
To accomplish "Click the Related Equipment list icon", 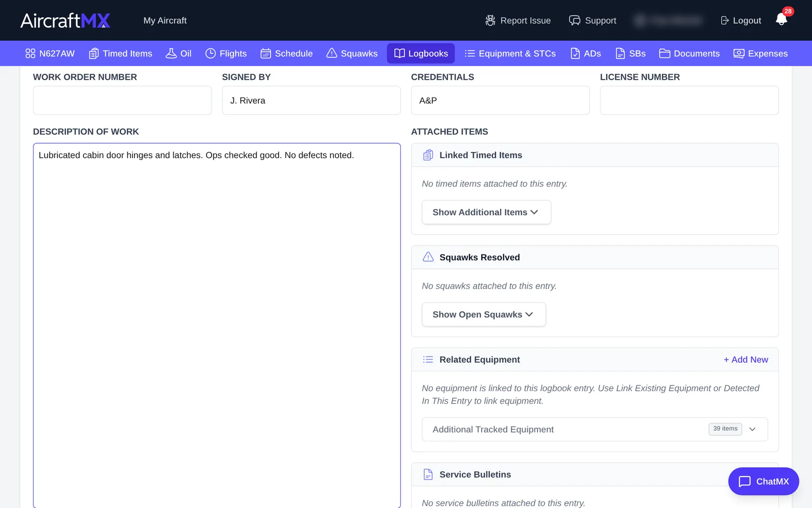I will click(x=428, y=360).
